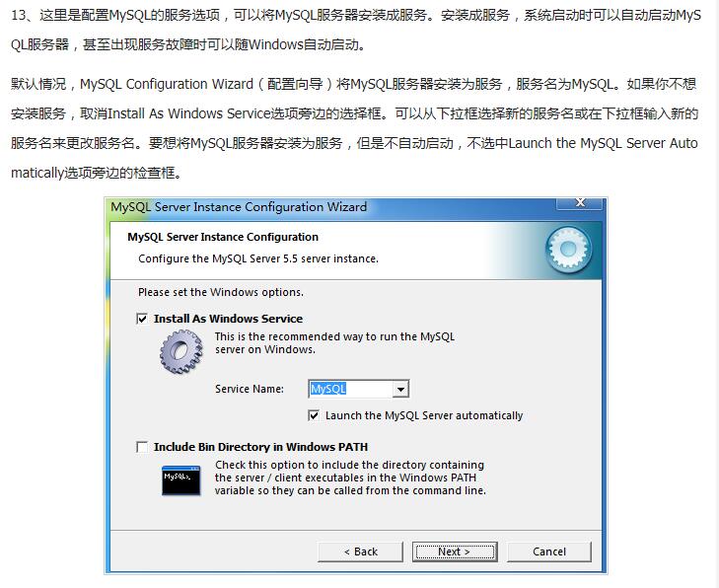719x588 pixels.
Task: Click the Service Name: label
Action: click(x=250, y=389)
